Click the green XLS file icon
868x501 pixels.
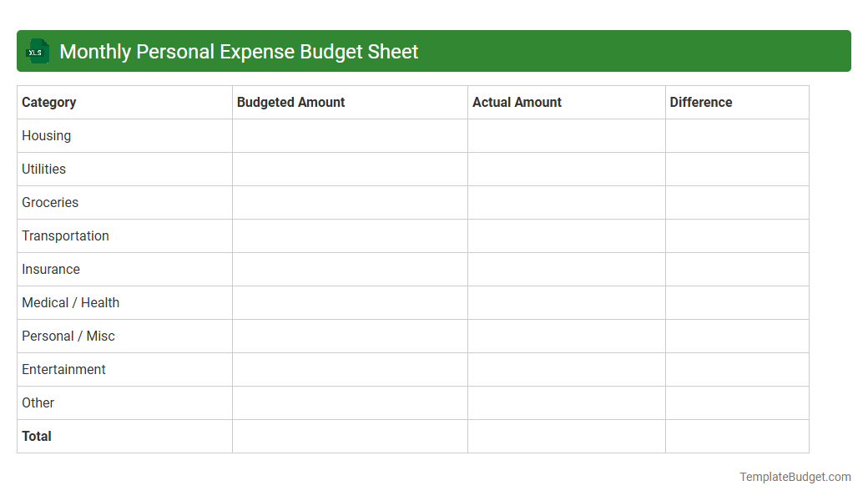point(37,51)
